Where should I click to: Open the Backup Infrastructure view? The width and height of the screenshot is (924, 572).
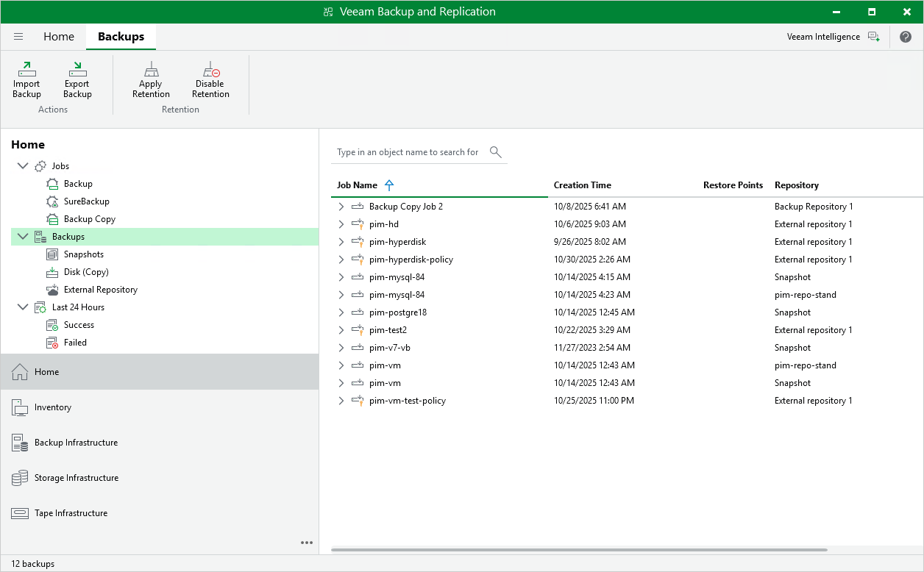[x=160, y=443]
